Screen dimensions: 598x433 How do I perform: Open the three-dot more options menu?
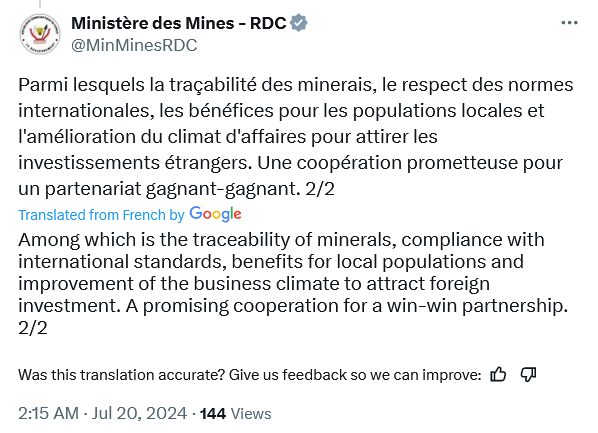pos(569,23)
